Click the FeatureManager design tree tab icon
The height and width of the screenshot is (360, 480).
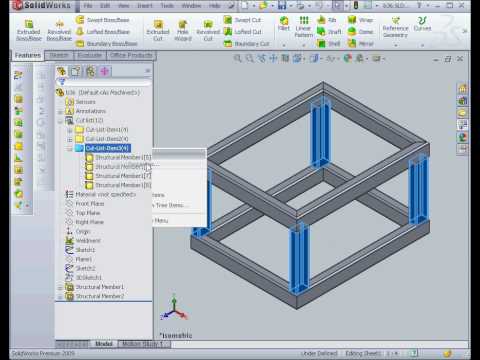coord(61,71)
